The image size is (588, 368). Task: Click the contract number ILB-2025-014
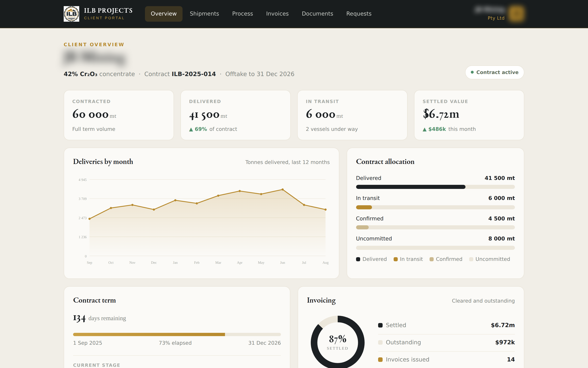[194, 74]
